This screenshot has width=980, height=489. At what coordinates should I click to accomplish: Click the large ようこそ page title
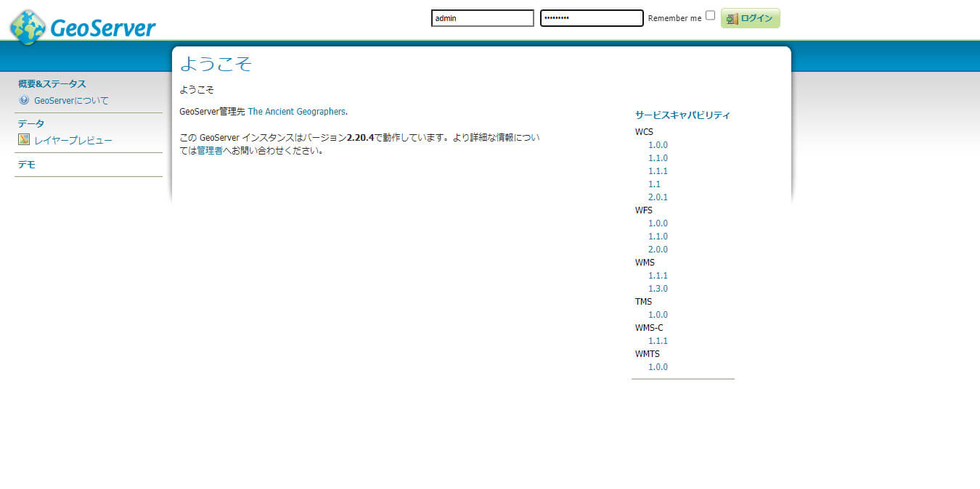coord(216,64)
